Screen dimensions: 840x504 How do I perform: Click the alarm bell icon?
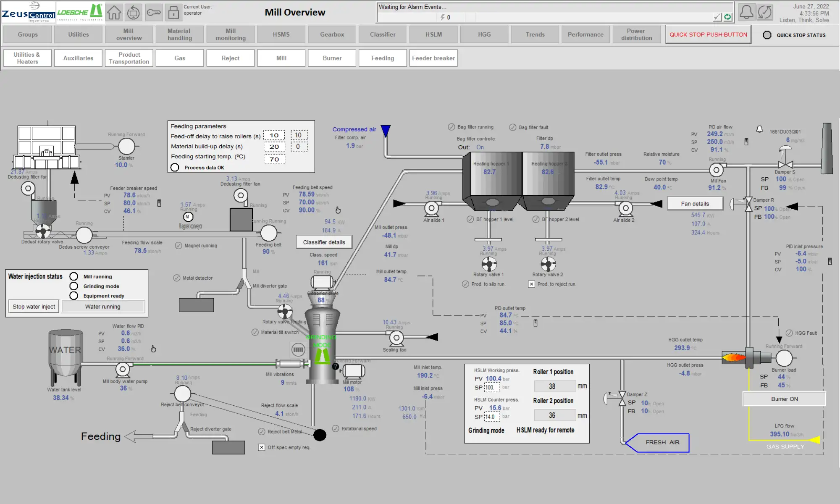[746, 12]
